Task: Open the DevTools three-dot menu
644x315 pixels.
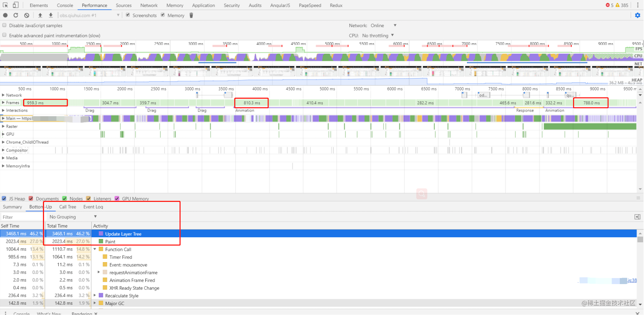Action: (638, 5)
